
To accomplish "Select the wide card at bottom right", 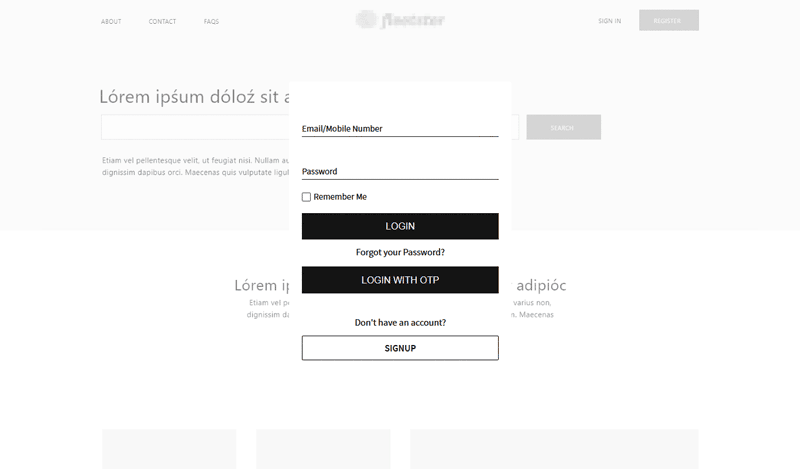I will click(x=554, y=449).
